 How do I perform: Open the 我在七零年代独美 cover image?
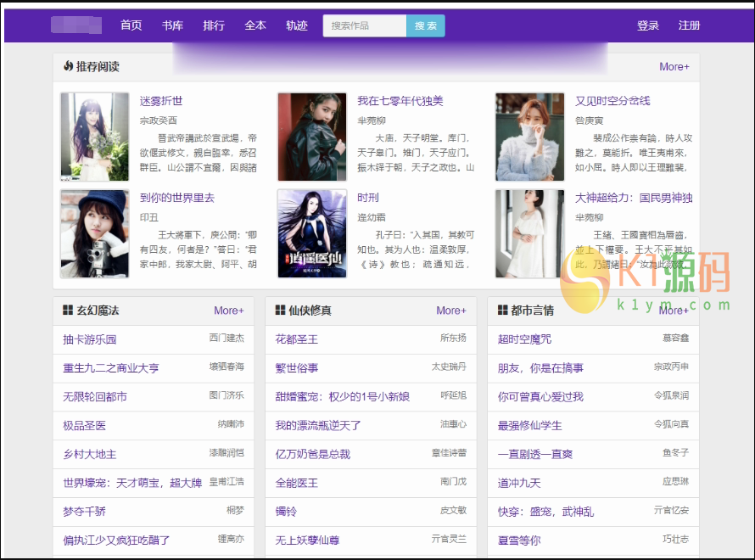pyautogui.click(x=311, y=137)
